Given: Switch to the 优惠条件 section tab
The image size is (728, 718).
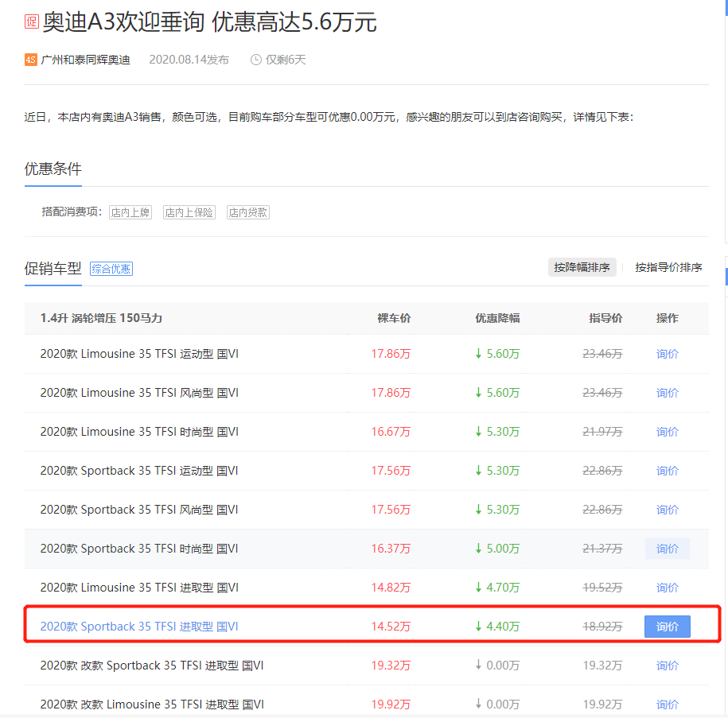Looking at the screenshot, I should coord(53,169).
